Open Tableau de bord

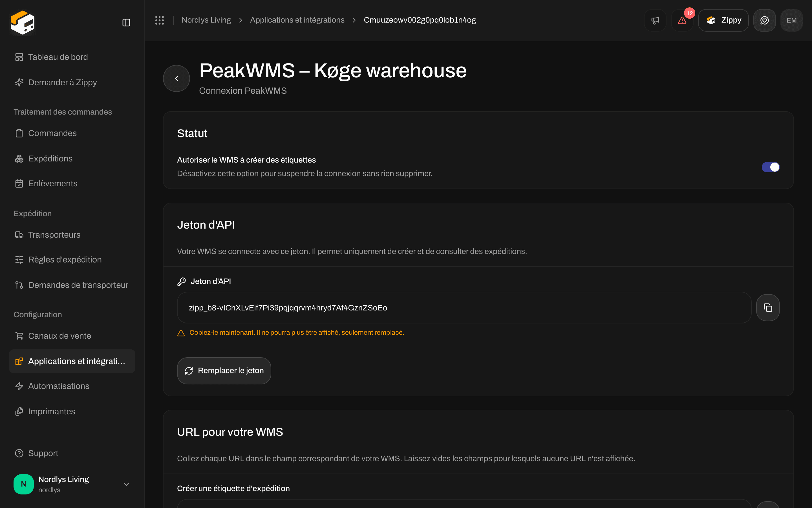72,57
